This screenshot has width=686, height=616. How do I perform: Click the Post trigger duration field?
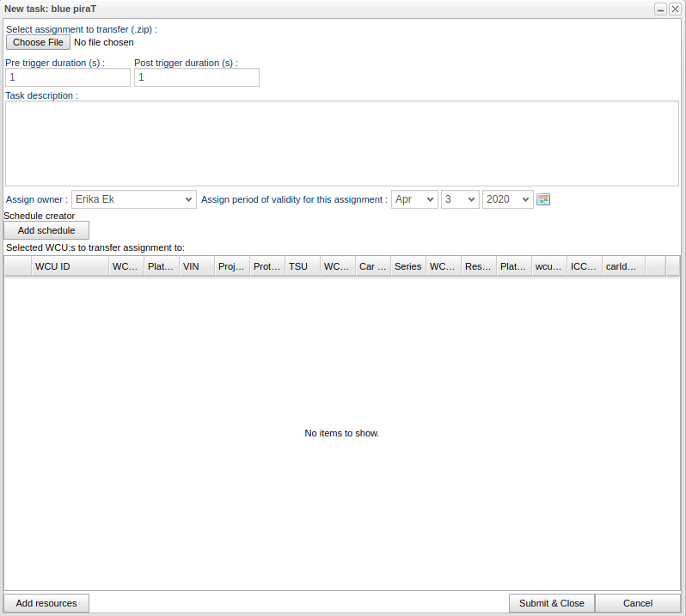pyautogui.click(x=197, y=77)
